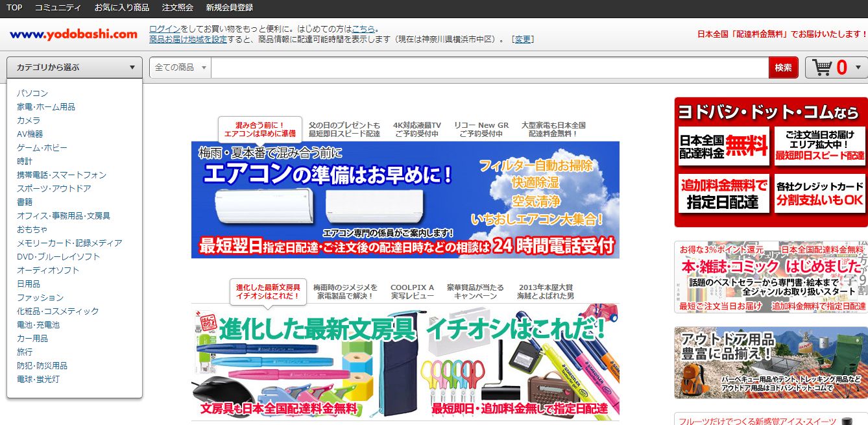The width and height of the screenshot is (868, 425).
Task: Open the air conditioner promotion banner
Action: [x=405, y=200]
